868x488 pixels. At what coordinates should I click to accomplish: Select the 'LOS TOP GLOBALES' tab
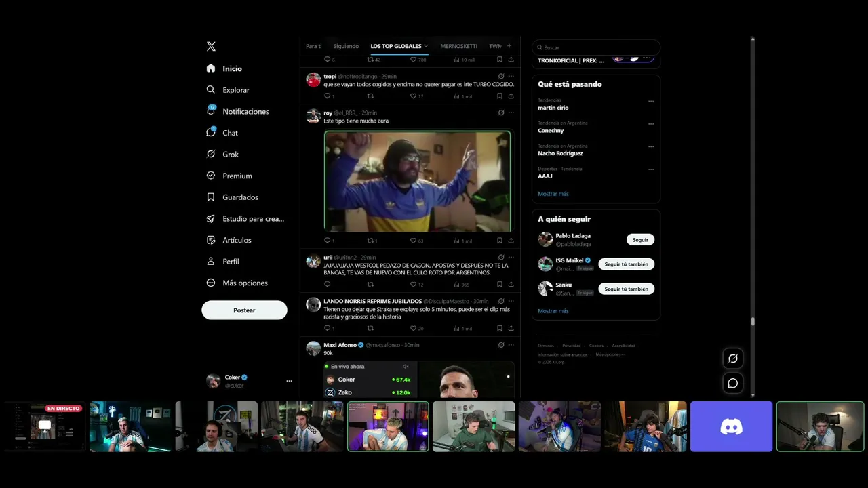(x=396, y=46)
